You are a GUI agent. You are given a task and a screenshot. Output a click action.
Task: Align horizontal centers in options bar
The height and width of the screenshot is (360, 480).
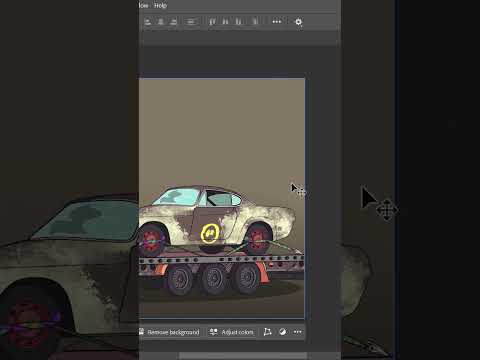coord(161,22)
